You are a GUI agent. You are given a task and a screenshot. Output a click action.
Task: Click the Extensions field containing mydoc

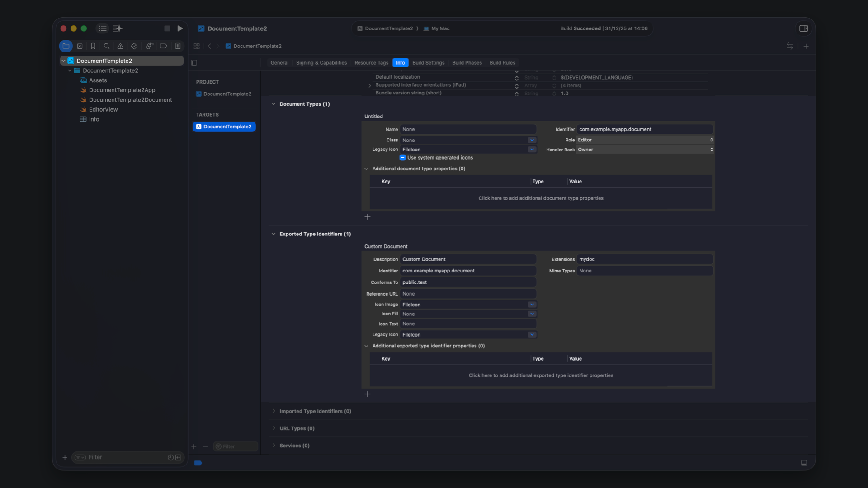pos(645,259)
